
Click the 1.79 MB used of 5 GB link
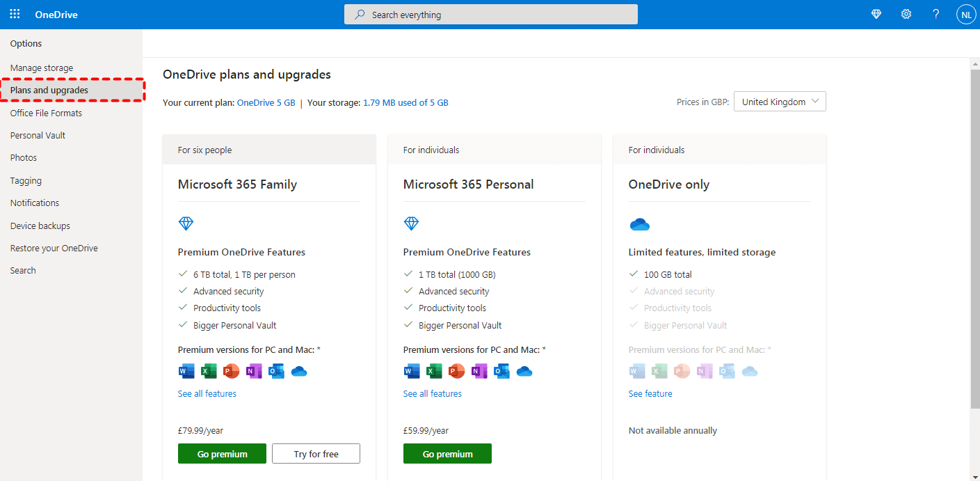[405, 103]
